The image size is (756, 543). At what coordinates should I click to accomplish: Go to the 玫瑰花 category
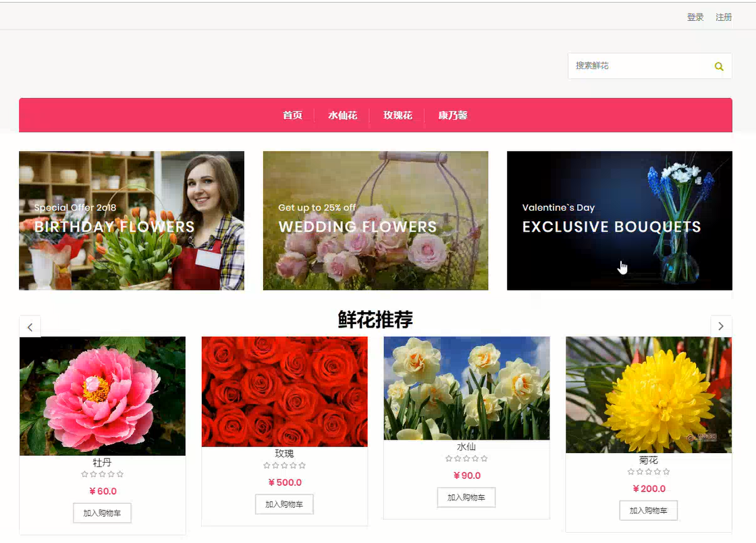[398, 115]
